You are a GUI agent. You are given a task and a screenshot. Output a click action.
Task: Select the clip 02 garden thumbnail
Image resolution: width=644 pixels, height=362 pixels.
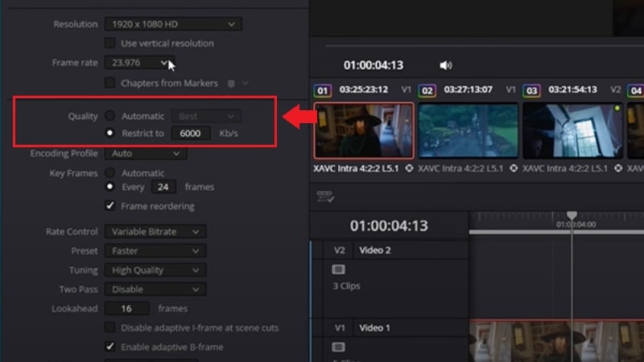(469, 130)
